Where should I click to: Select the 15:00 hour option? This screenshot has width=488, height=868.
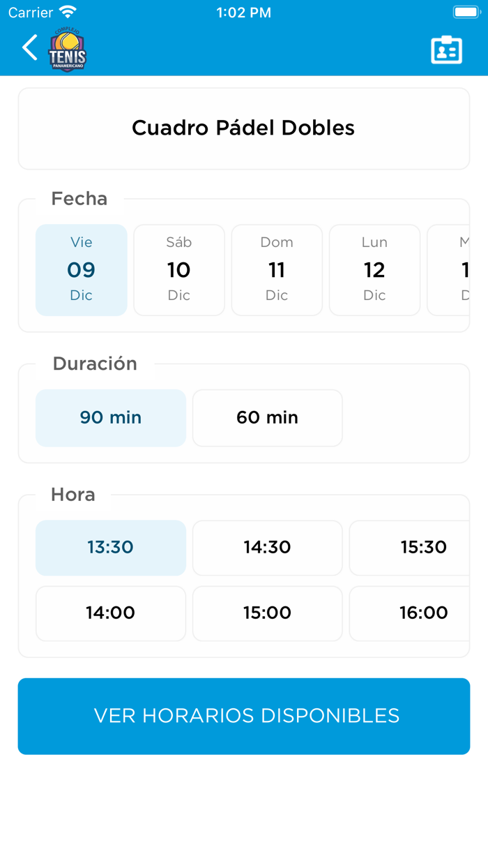click(x=267, y=613)
